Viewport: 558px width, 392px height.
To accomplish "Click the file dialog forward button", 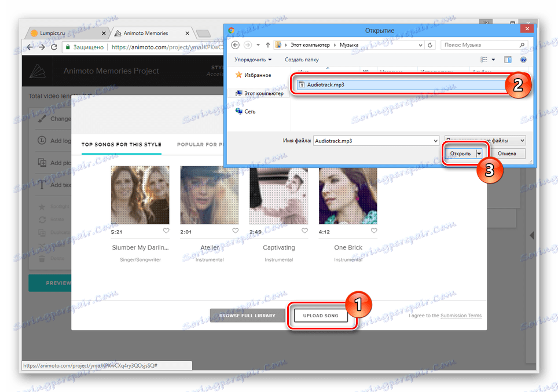I will coord(248,45).
